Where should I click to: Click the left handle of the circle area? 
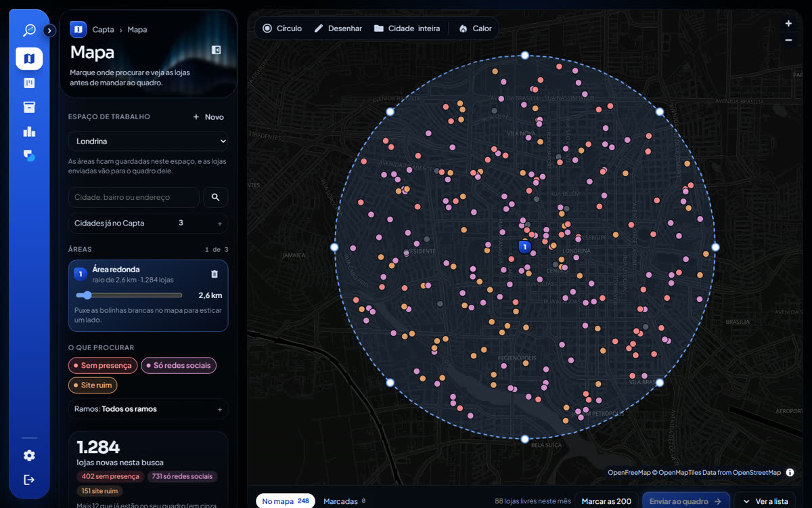tap(334, 247)
